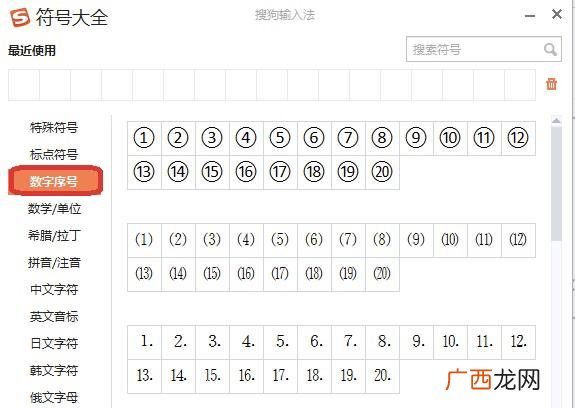575x408 pixels.
Task: Insert dotted number 17.
Action: point(280,376)
